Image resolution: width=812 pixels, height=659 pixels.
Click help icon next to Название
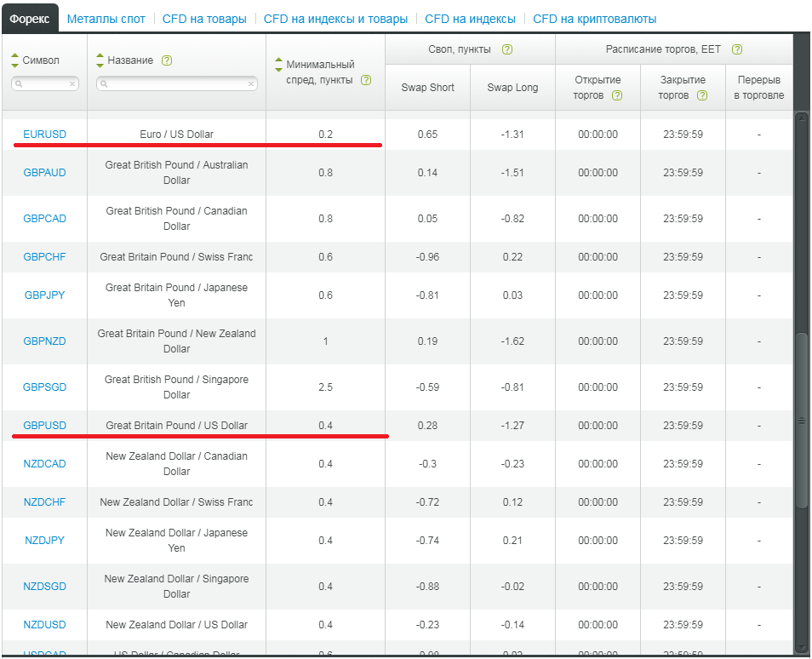167,60
